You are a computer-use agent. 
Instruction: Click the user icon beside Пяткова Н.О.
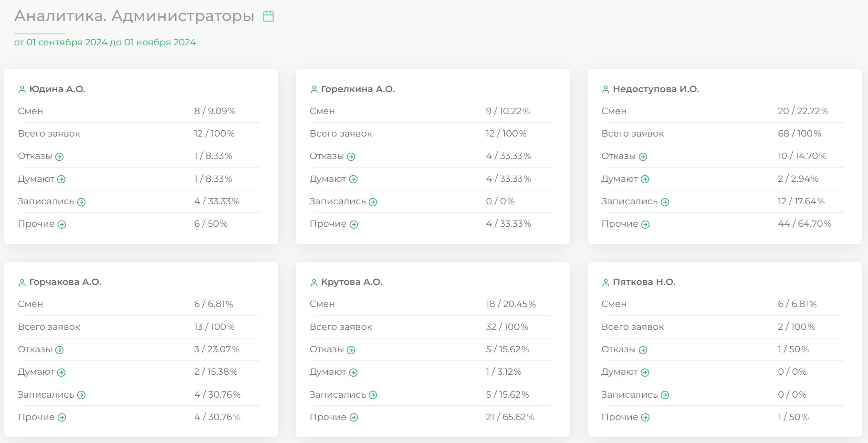pos(606,283)
